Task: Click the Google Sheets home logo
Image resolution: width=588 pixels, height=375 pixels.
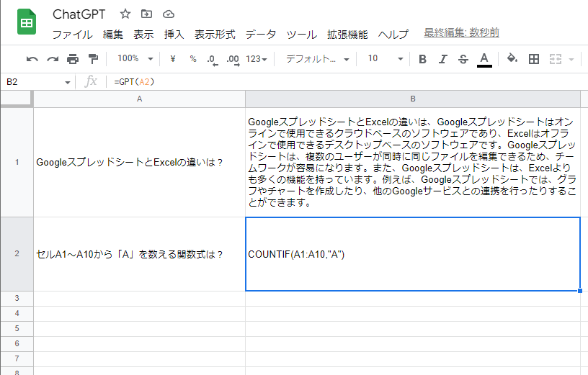Action: click(27, 22)
